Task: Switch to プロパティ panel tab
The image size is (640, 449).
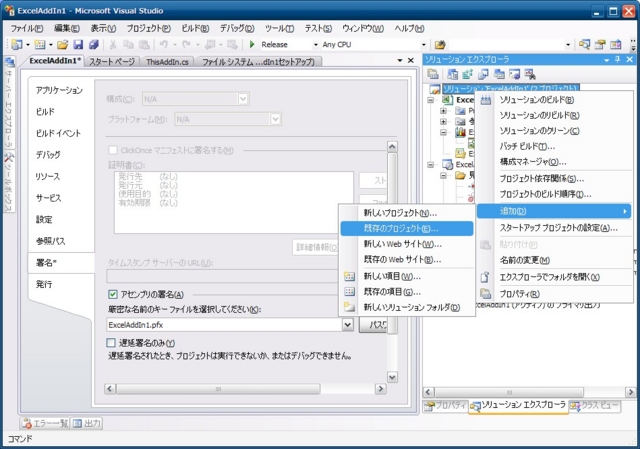Action: (446, 406)
